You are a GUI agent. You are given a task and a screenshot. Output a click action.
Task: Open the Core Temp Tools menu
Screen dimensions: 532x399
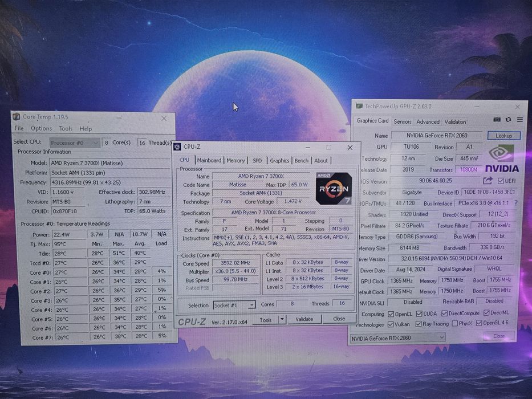point(66,128)
